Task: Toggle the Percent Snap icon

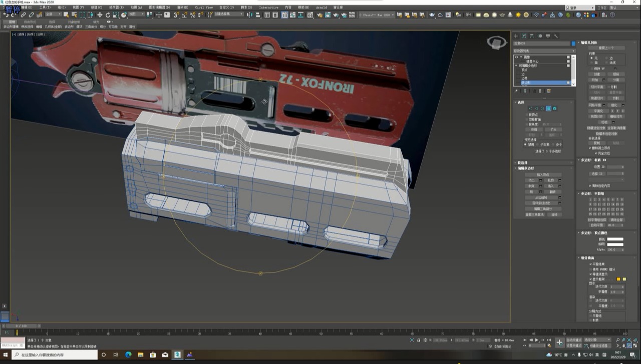Action: tap(192, 15)
